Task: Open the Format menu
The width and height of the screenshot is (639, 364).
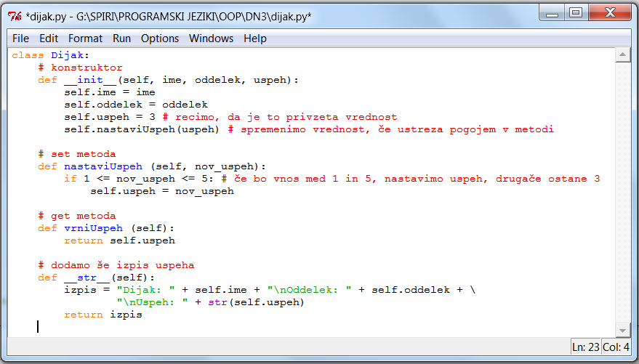Action: pyautogui.click(x=86, y=39)
